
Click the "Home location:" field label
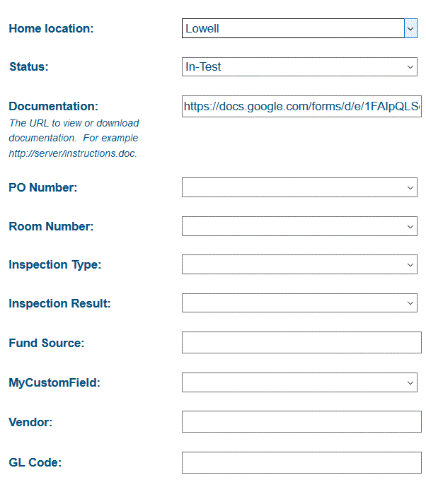click(51, 29)
